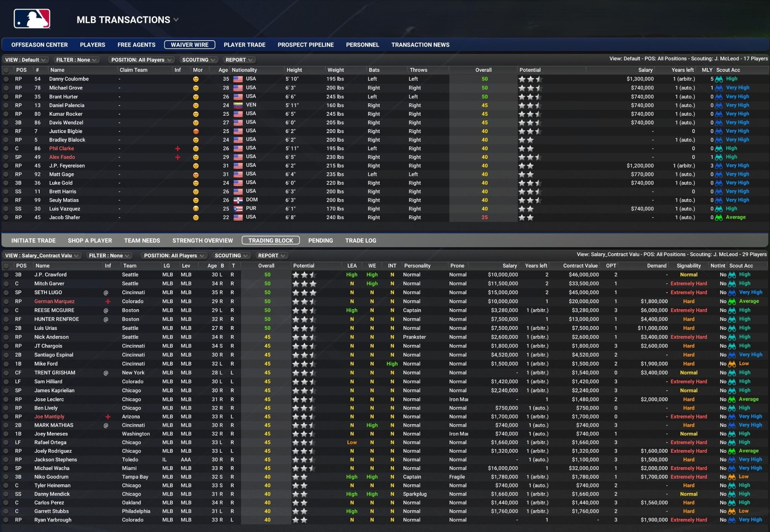Click the USA flag next to Michael Grove
Screen dimensions: 770x532
click(x=238, y=88)
